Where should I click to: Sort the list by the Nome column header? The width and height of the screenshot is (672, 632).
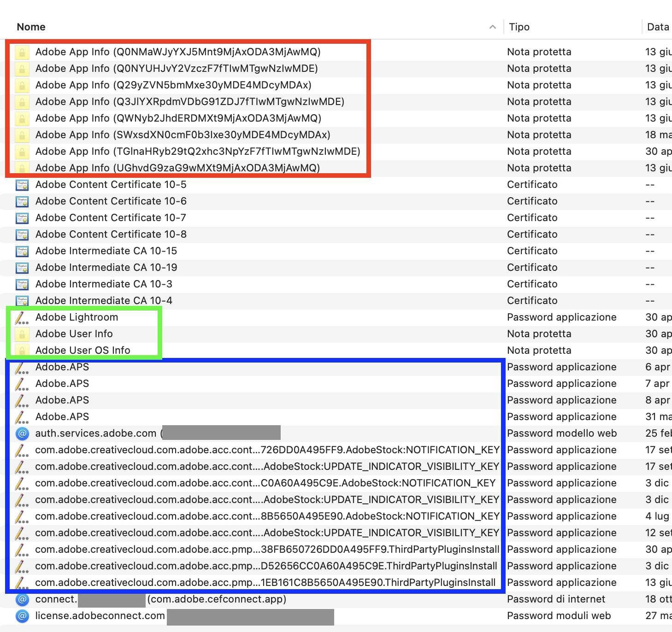coord(31,27)
